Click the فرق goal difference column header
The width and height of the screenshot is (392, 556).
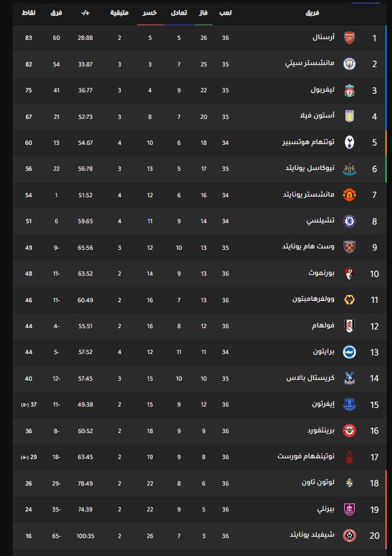[x=56, y=13]
